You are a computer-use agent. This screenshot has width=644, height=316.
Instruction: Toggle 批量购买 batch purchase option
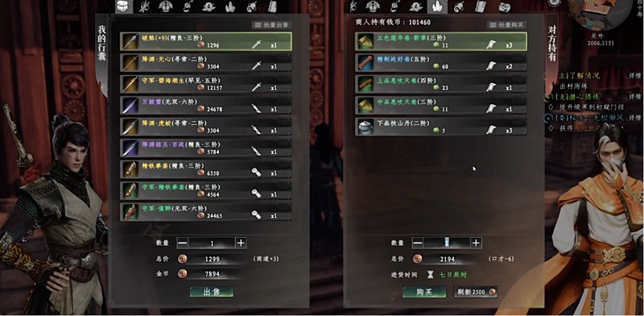coord(506,25)
